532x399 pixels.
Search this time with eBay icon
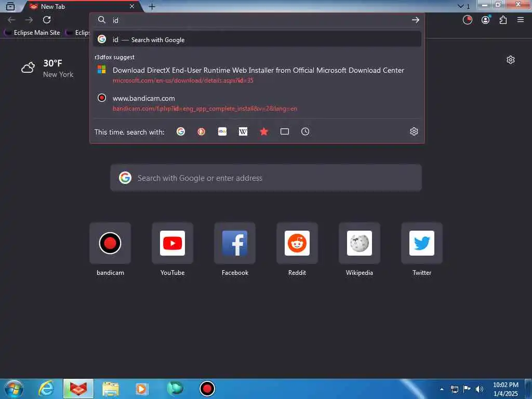tap(222, 131)
